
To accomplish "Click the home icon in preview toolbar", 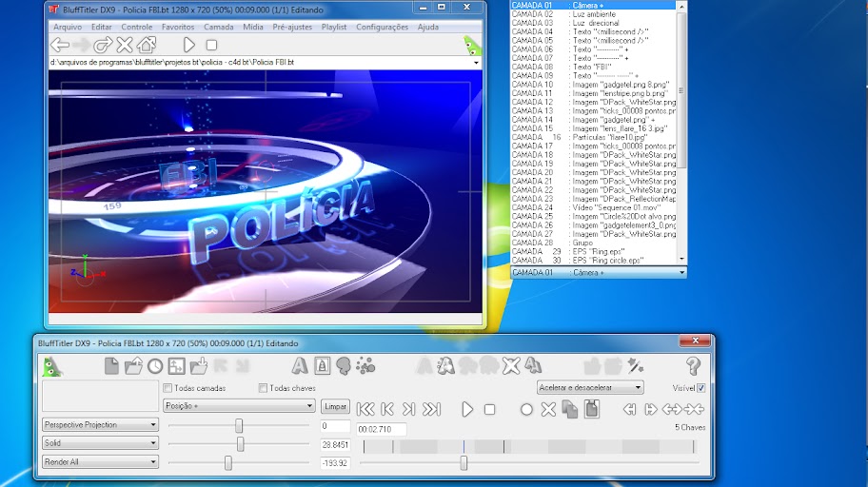I will click(146, 45).
